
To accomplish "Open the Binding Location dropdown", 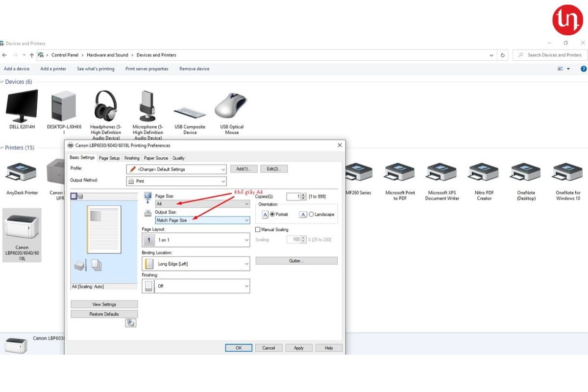I will tap(196, 264).
